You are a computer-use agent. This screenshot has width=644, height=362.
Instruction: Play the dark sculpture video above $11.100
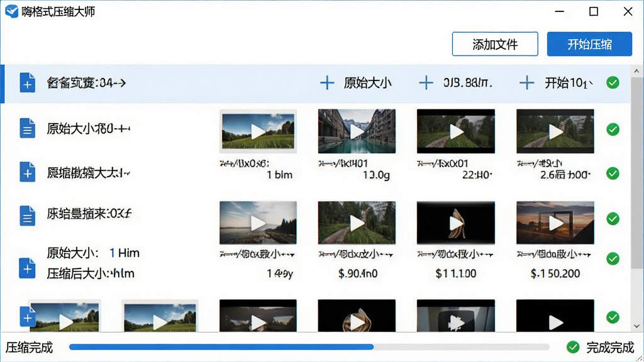click(456, 223)
